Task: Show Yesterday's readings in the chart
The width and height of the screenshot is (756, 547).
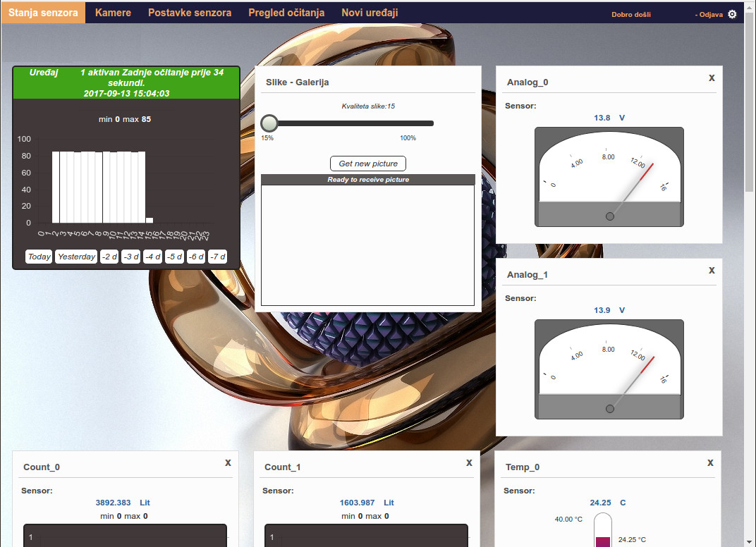Action: [76, 257]
